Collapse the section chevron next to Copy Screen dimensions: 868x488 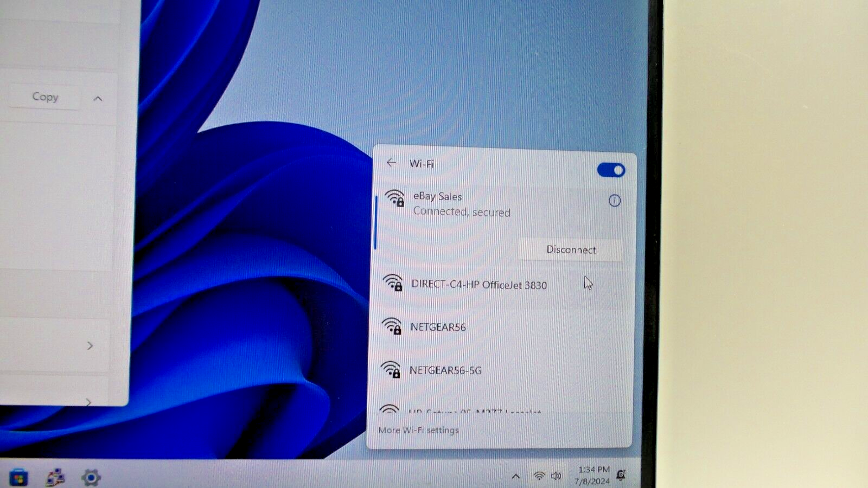tap(98, 99)
